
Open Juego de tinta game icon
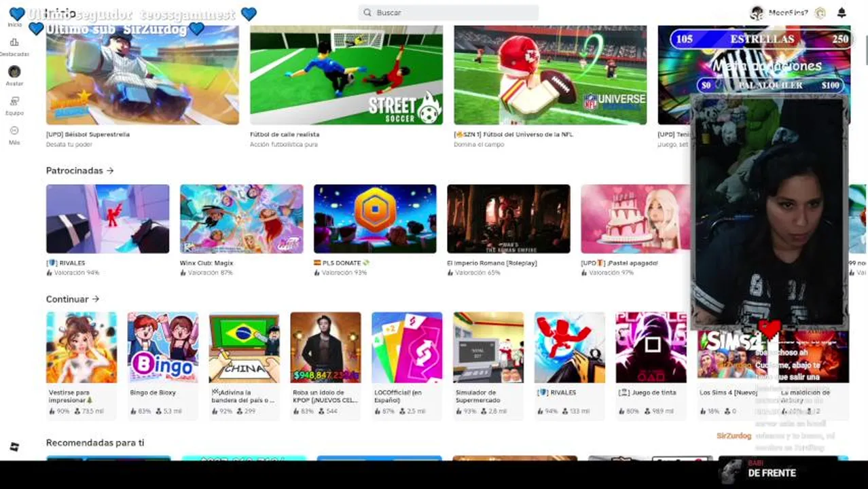click(x=651, y=348)
